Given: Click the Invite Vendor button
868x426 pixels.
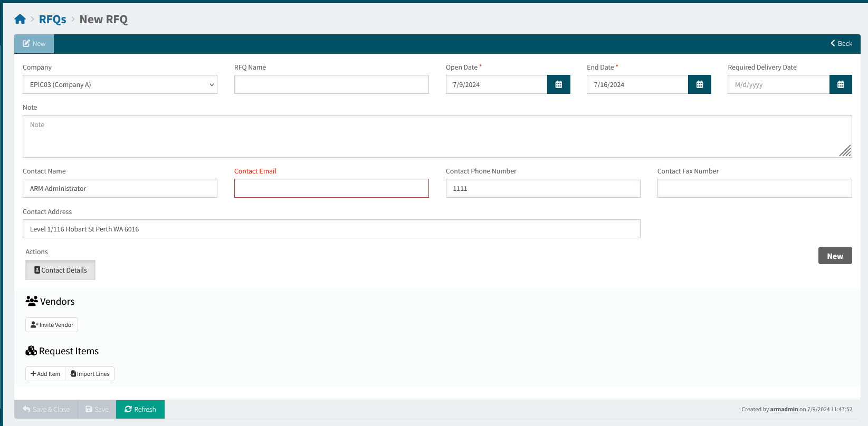Looking at the screenshot, I should (x=52, y=325).
